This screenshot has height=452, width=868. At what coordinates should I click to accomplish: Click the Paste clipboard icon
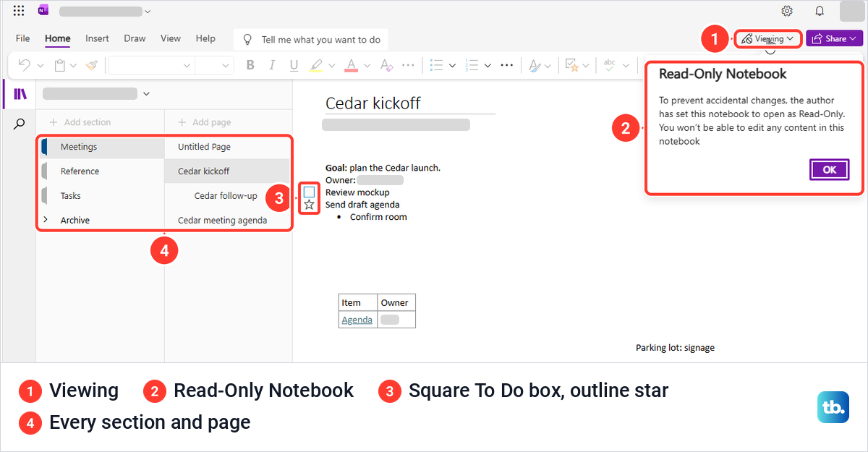(x=60, y=65)
